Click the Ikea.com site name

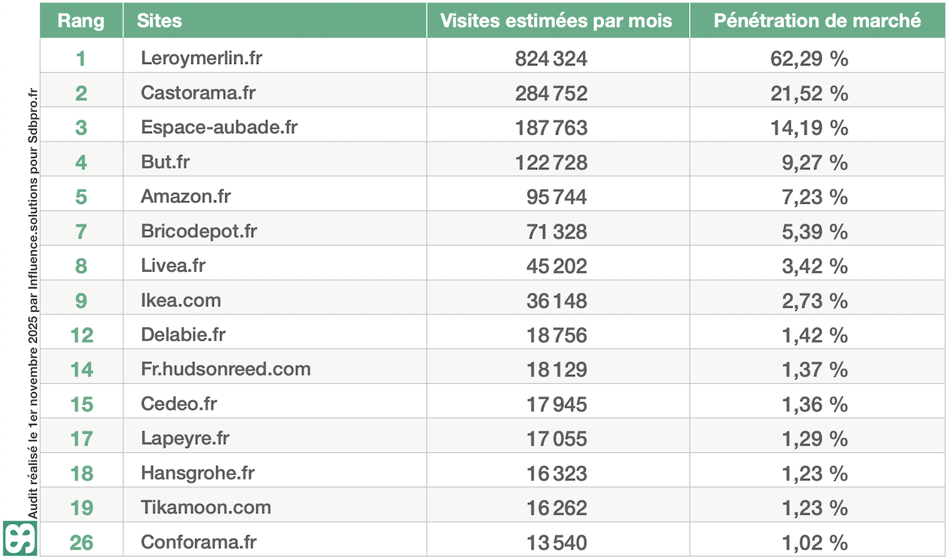[x=181, y=300]
